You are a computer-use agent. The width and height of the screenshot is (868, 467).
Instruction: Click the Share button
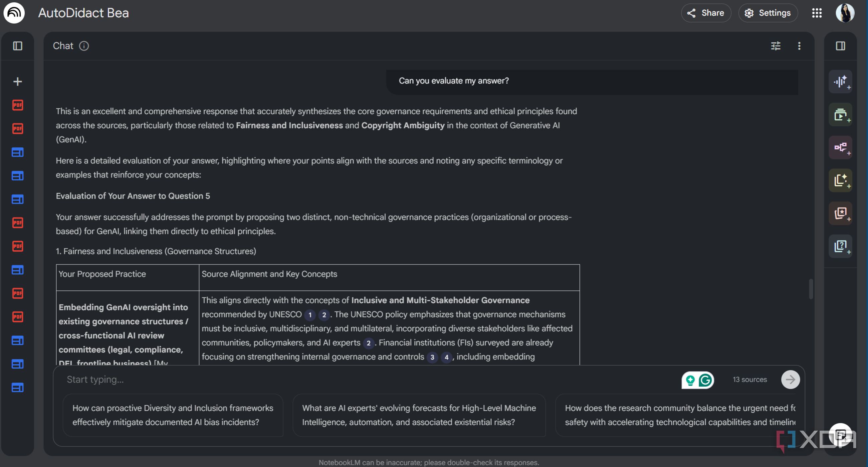(x=706, y=13)
